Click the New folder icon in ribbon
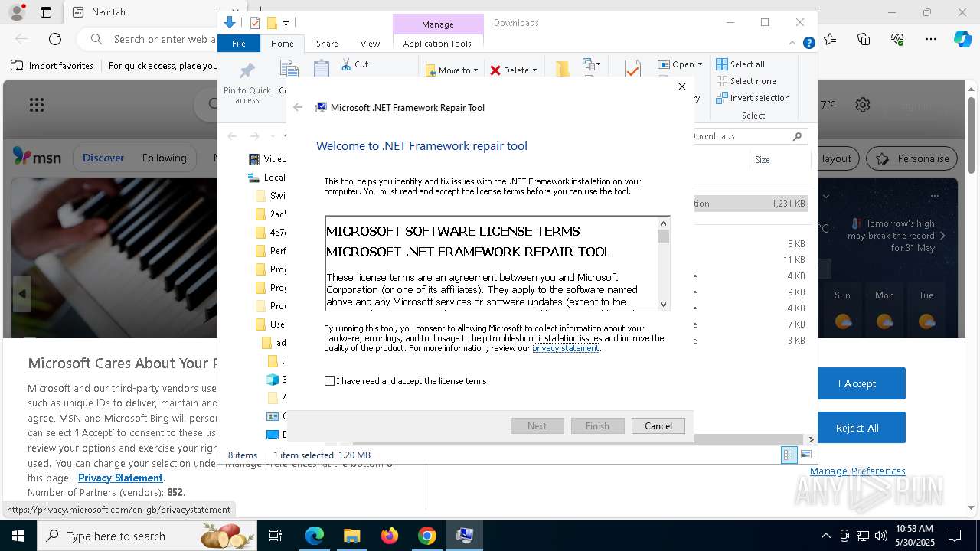This screenshot has width=980, height=551. tap(563, 69)
